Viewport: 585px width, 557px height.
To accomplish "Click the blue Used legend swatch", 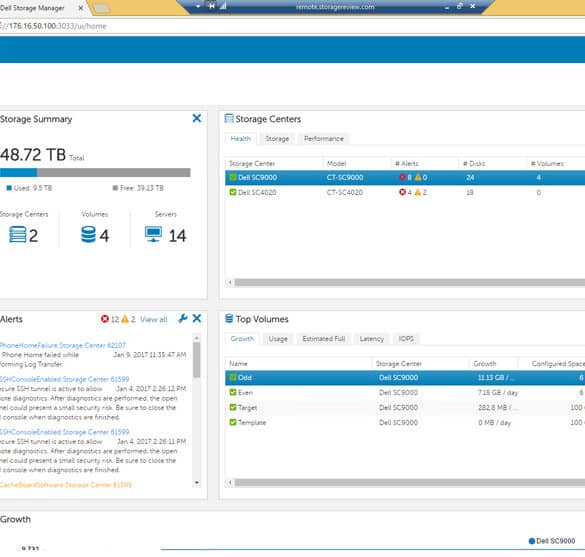I will coord(9,188).
